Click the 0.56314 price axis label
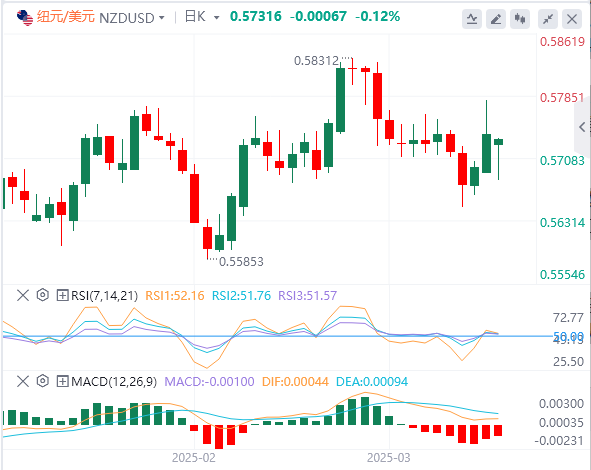 562,222
